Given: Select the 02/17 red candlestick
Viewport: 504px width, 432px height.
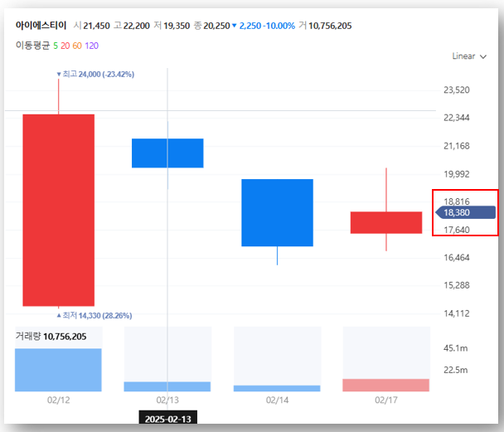Looking at the screenshot, I should coord(386,222).
